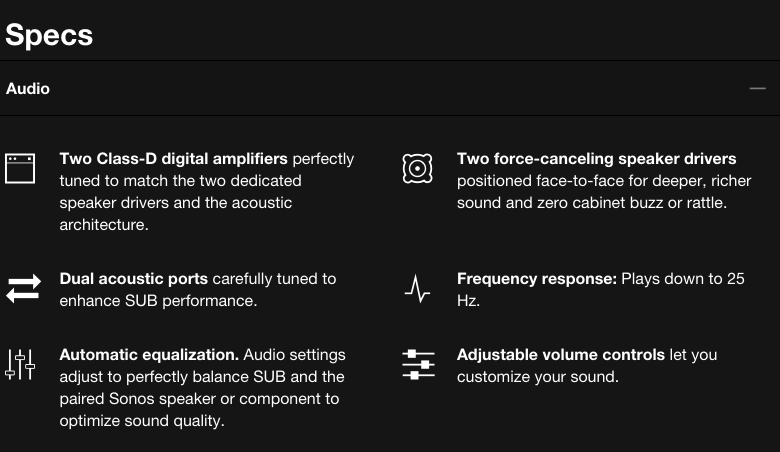Select the Two Class-D digital amplifiers text
This screenshot has height=452, width=780.
tap(174, 159)
